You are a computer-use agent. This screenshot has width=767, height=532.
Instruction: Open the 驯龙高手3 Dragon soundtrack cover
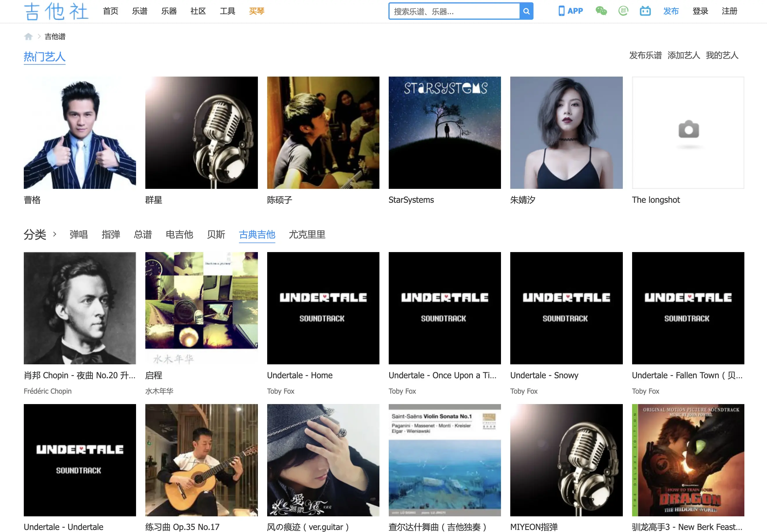(x=688, y=460)
